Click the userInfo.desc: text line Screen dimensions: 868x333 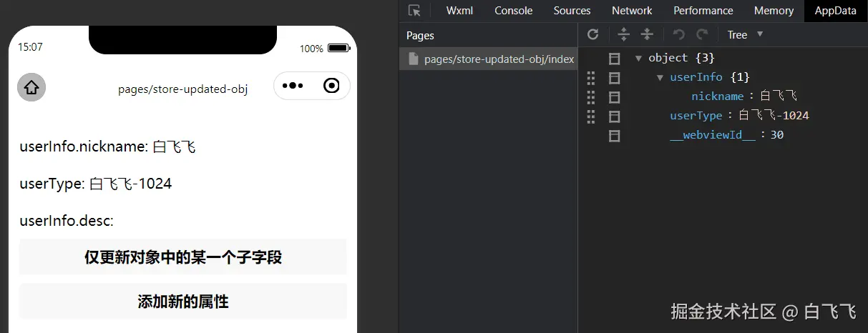tap(67, 221)
